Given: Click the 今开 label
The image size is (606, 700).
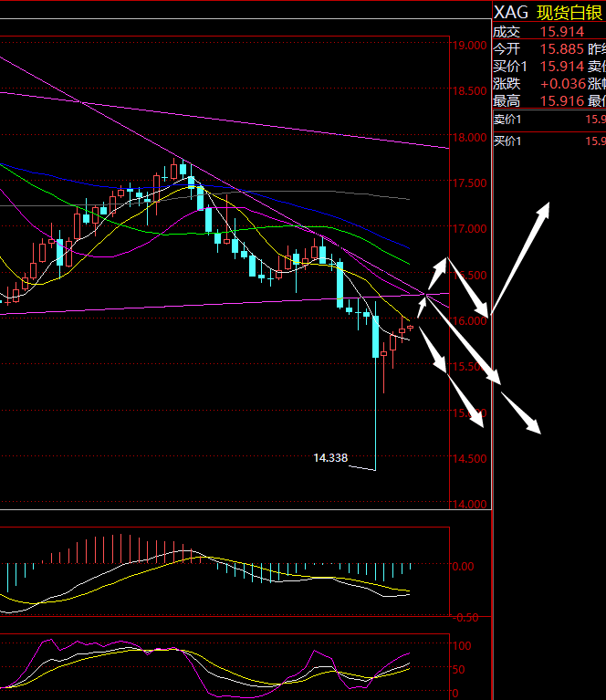Looking at the screenshot, I should 507,49.
